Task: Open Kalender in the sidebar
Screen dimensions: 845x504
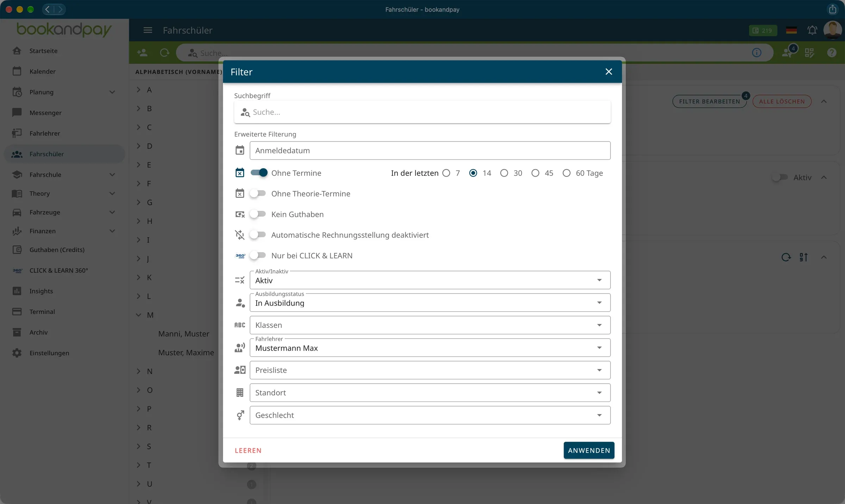Action: click(x=64, y=71)
